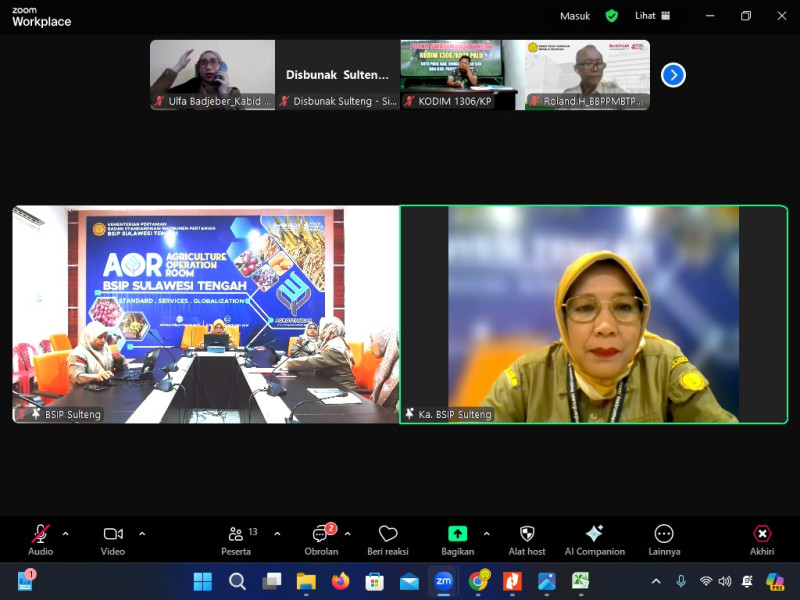Open Windows Start menu on taskbar
The height and width of the screenshot is (600, 800).
(202, 581)
